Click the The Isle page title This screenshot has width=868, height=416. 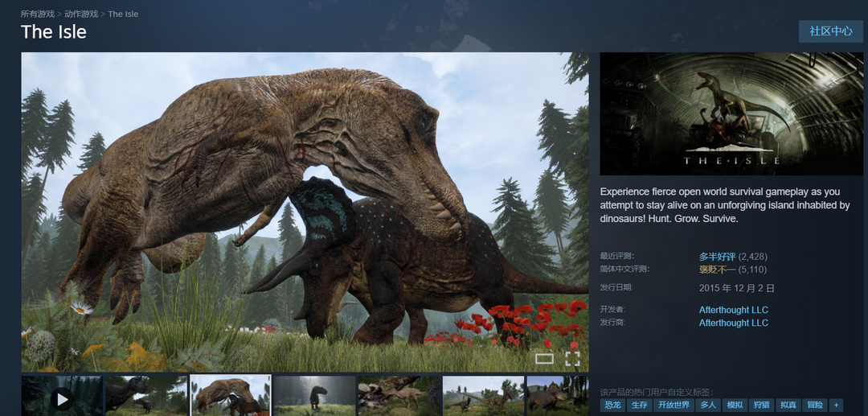tap(54, 31)
